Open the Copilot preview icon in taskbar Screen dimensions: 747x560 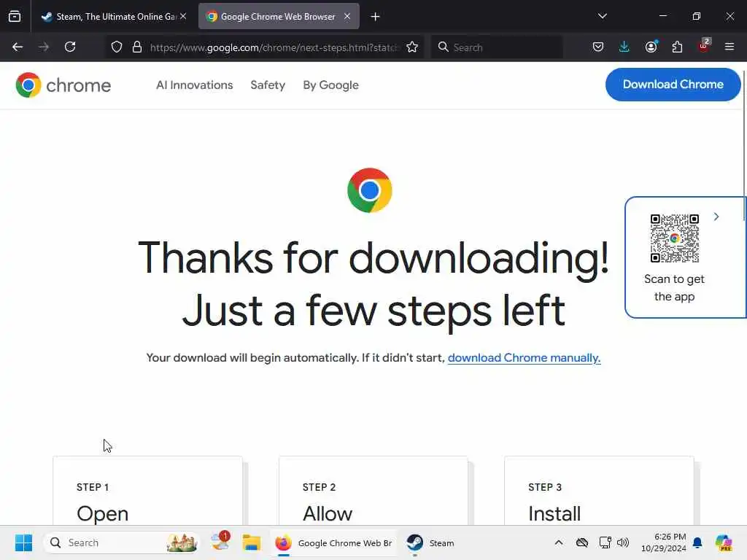click(x=723, y=542)
